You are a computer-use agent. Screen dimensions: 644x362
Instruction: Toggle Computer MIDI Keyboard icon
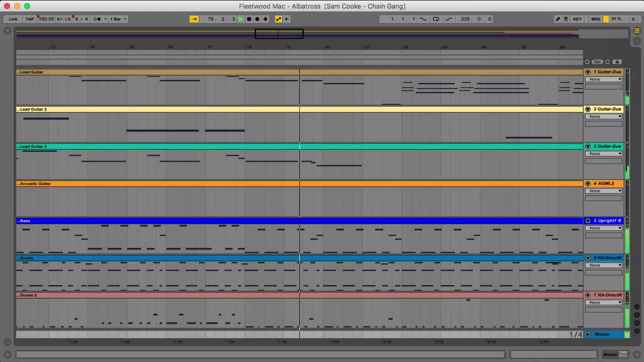(x=566, y=19)
